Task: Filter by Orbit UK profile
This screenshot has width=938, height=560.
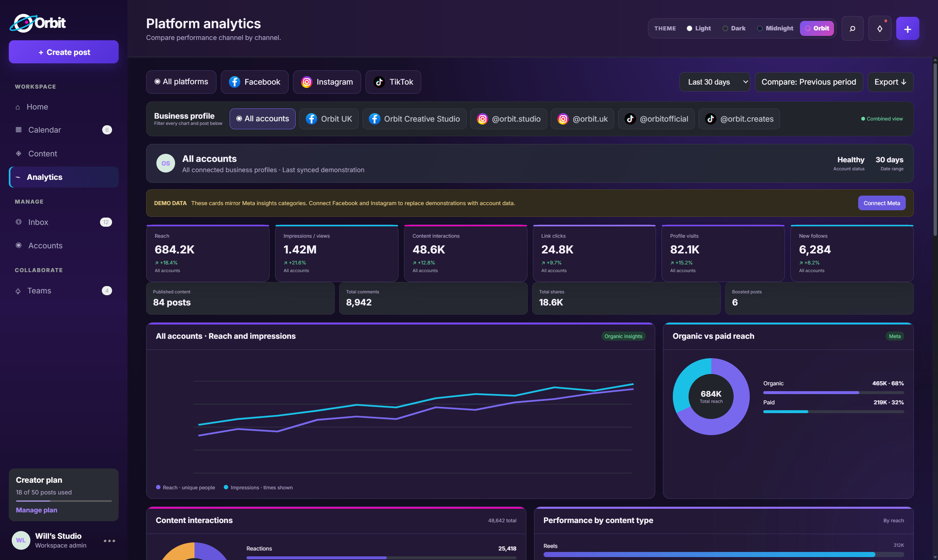Action: click(329, 119)
